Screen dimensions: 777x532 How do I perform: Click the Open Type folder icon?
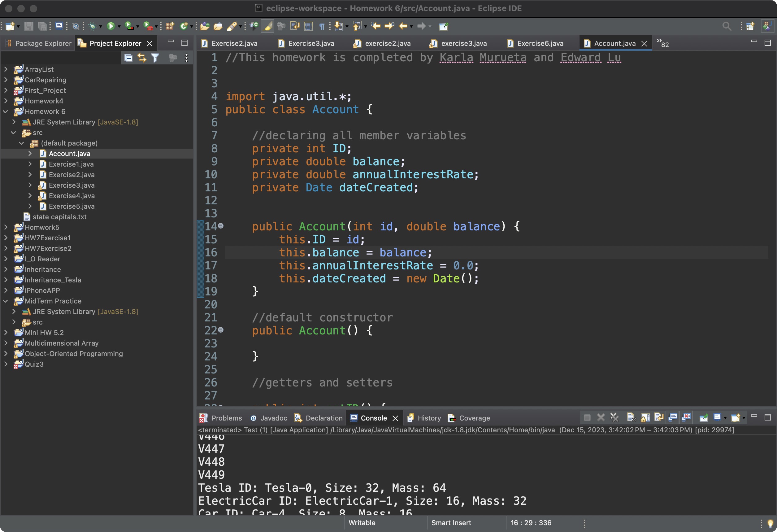[x=205, y=26]
